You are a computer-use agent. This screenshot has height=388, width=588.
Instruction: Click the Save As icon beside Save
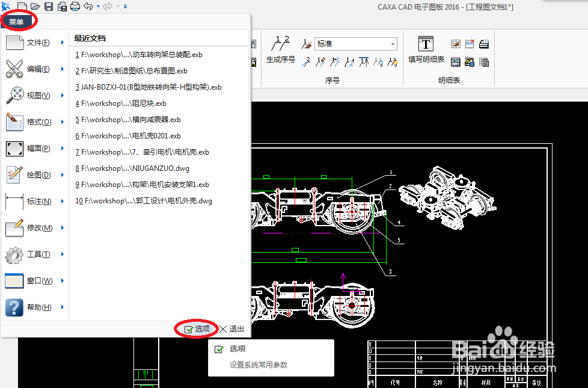pos(62,7)
